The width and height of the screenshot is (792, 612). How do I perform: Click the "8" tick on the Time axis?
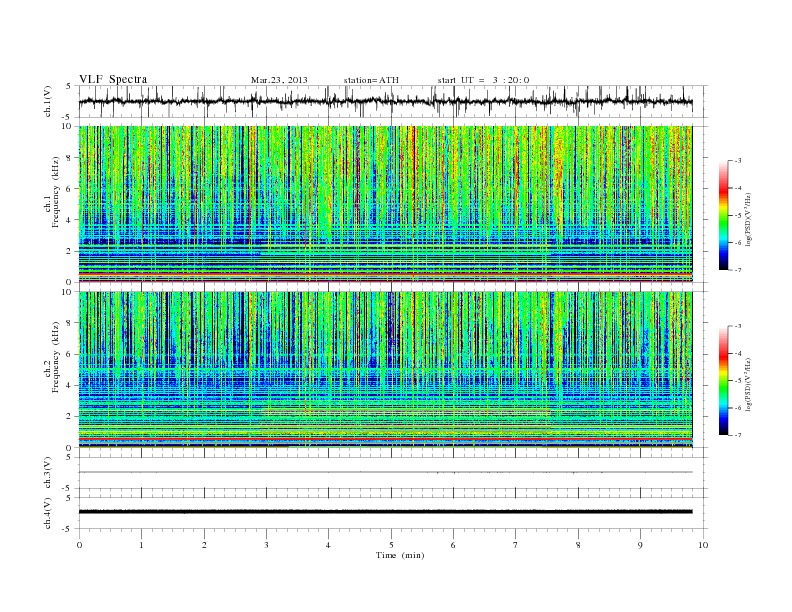578,545
